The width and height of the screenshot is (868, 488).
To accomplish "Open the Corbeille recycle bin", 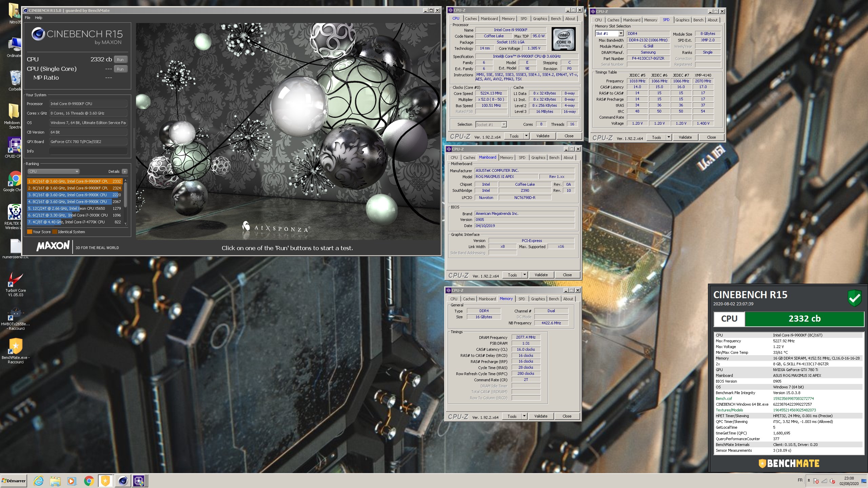I will (x=14, y=81).
